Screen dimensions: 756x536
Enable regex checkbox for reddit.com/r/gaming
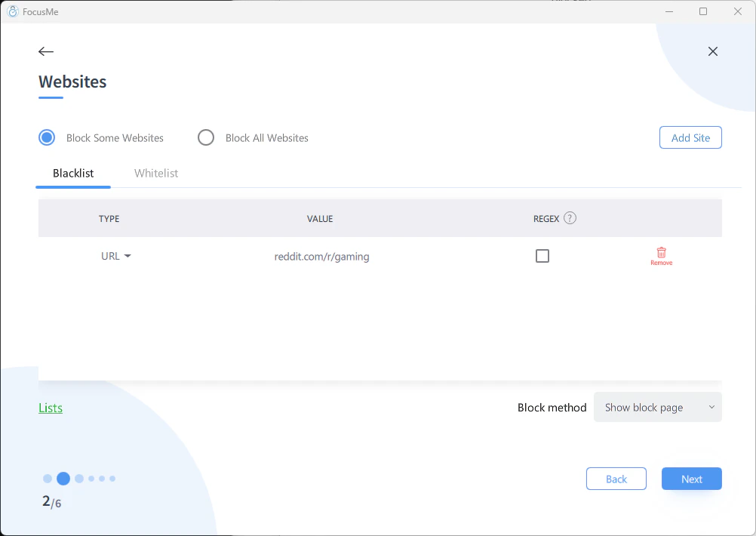pos(542,256)
